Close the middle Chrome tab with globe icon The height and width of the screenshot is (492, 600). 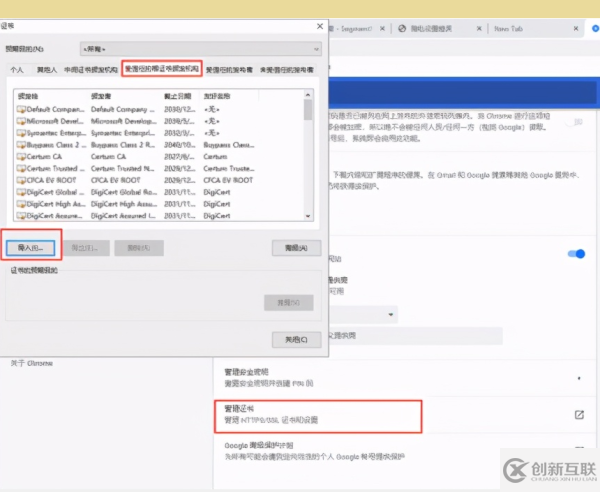click(479, 29)
